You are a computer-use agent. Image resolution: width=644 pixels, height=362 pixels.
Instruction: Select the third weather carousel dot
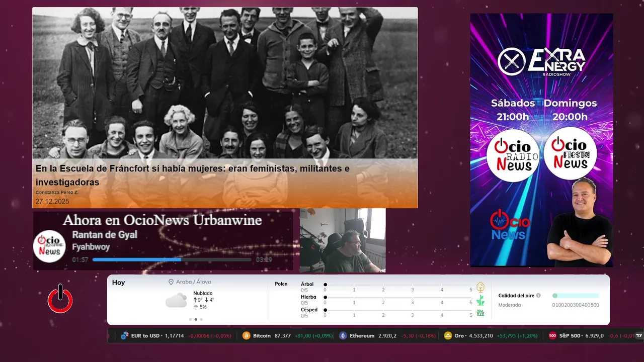pos(201,319)
